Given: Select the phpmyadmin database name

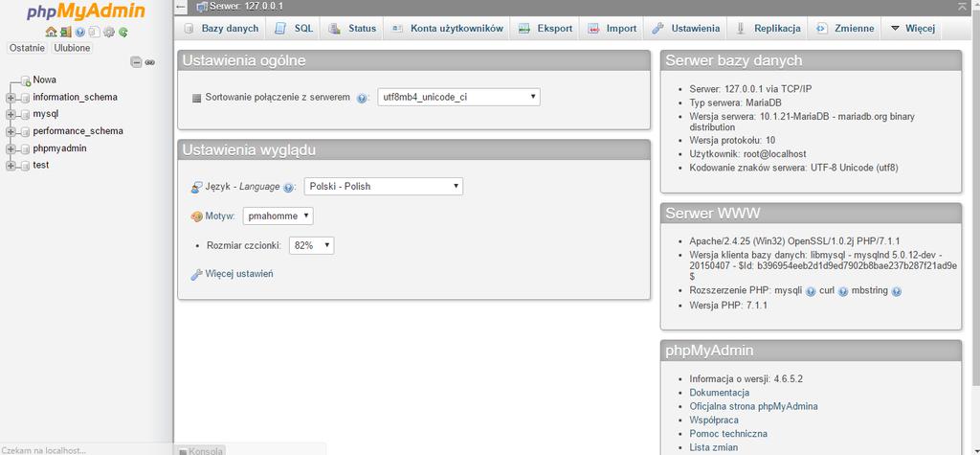Looking at the screenshot, I should click(60, 149).
